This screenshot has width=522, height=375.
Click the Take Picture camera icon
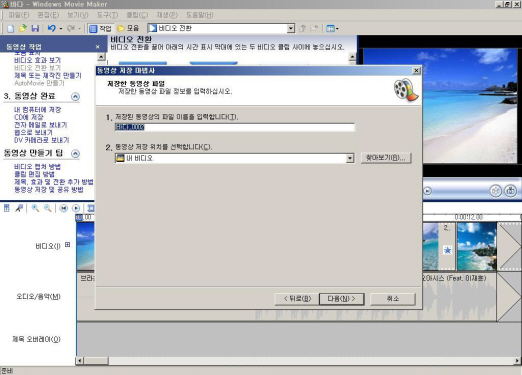tap(511, 191)
